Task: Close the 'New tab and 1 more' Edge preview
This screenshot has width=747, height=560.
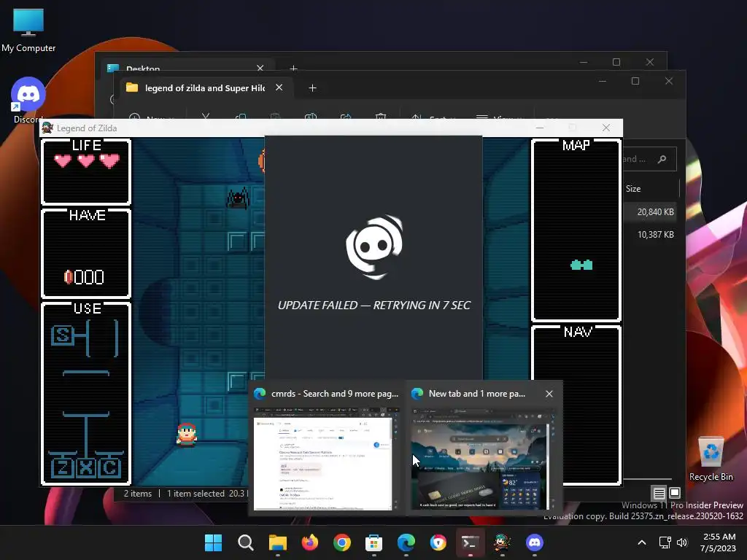Action: point(549,394)
